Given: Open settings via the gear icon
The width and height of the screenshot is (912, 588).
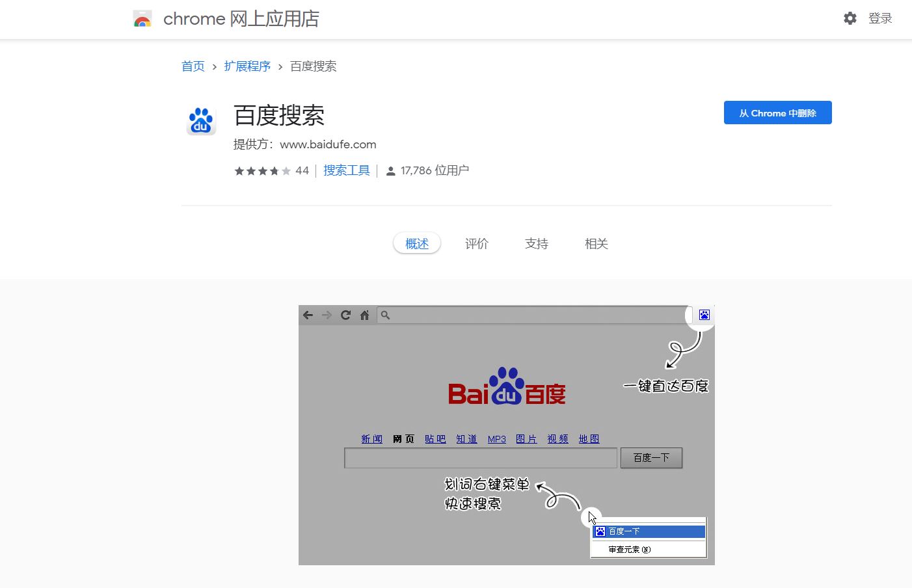Looking at the screenshot, I should point(850,18).
